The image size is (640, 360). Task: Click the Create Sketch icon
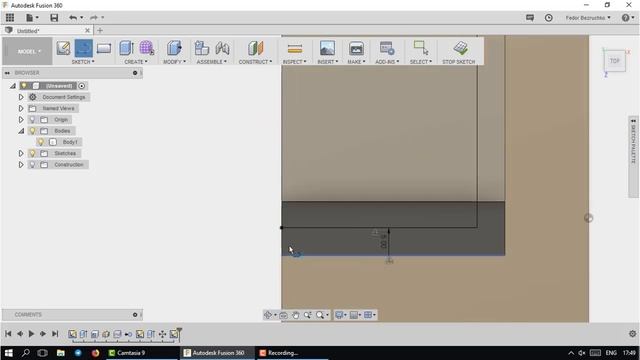(x=63, y=48)
